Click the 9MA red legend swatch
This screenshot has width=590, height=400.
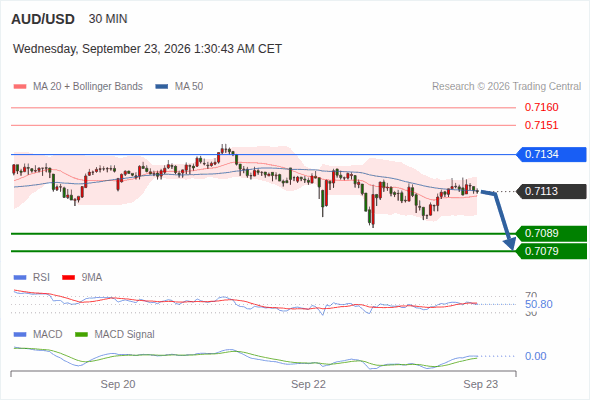pos(68,278)
